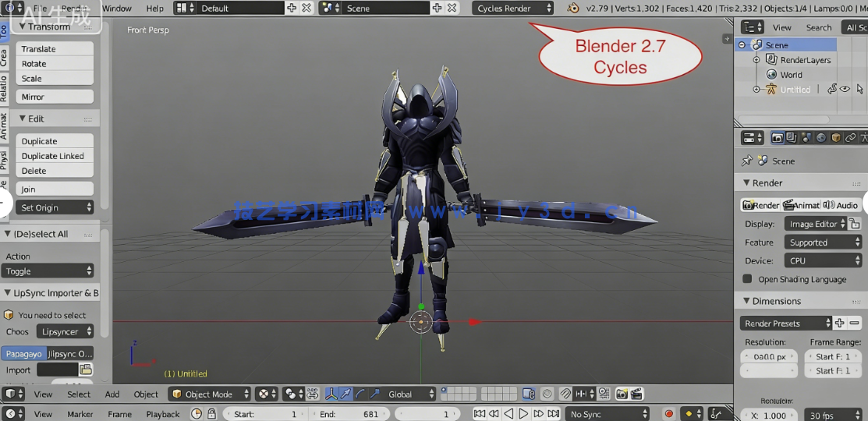Enable the rotate manipulator arc icon
The width and height of the screenshot is (868, 421).
tap(360, 394)
